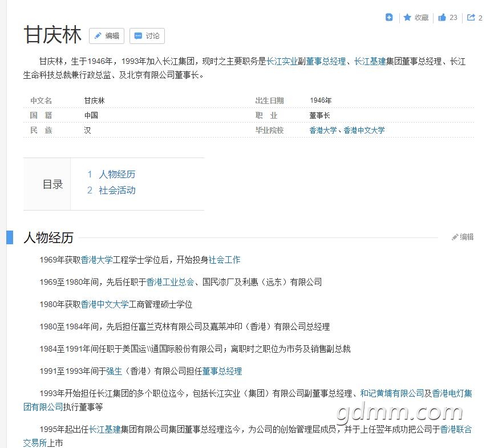Click the 民族 value 汉
The width and height of the screenshot is (490, 448).
tap(87, 130)
